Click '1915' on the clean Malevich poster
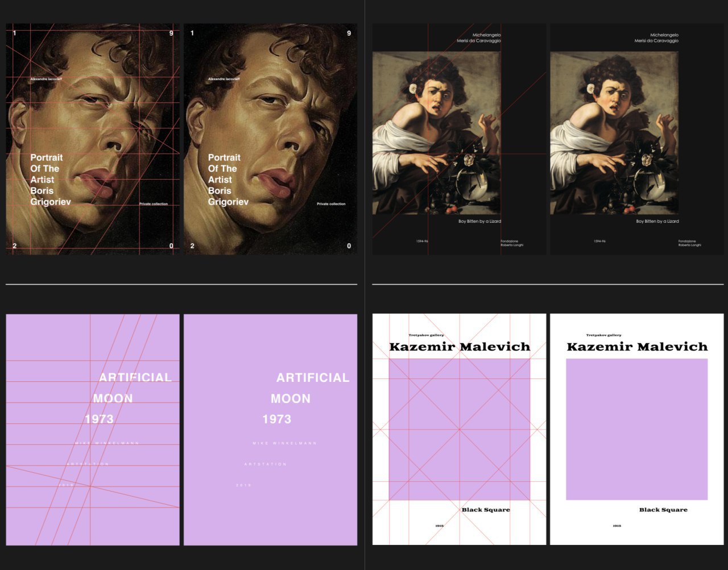 point(617,526)
